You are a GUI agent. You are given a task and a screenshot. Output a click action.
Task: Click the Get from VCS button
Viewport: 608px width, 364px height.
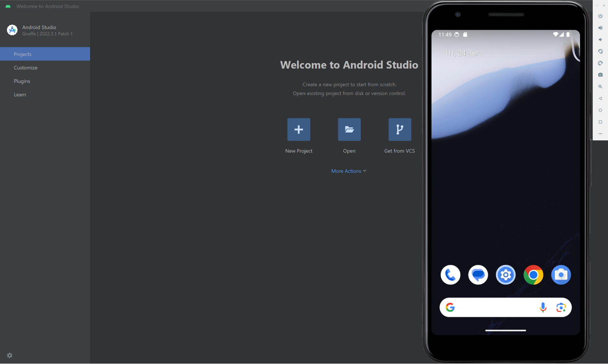(400, 130)
